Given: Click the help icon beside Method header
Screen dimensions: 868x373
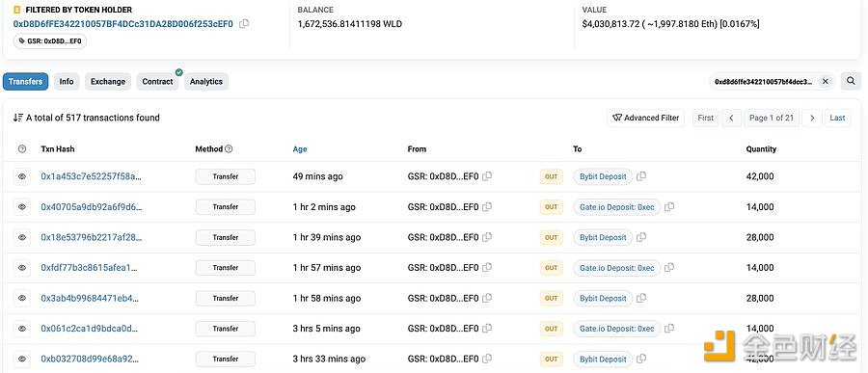Looking at the screenshot, I should [229, 148].
